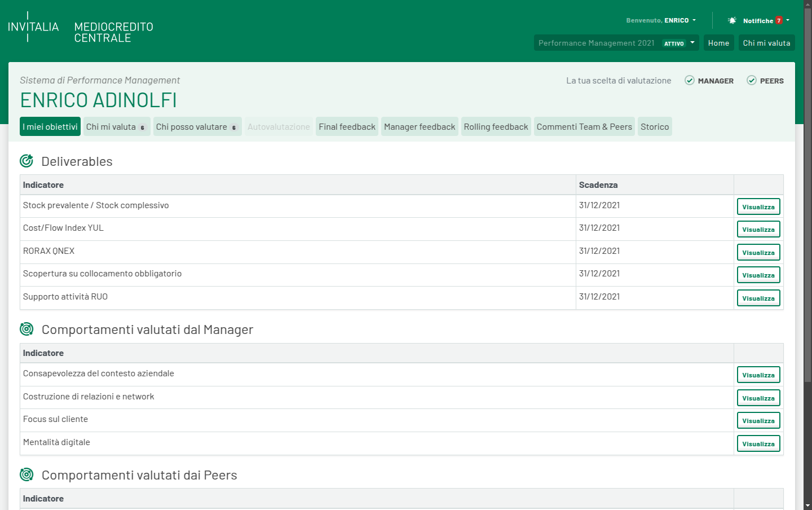
Task: Go to Home in top navigation
Action: 718,43
